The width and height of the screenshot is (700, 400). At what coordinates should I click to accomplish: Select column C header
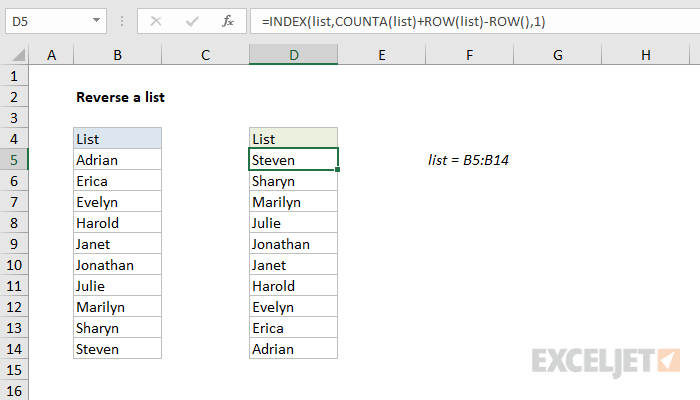205,55
